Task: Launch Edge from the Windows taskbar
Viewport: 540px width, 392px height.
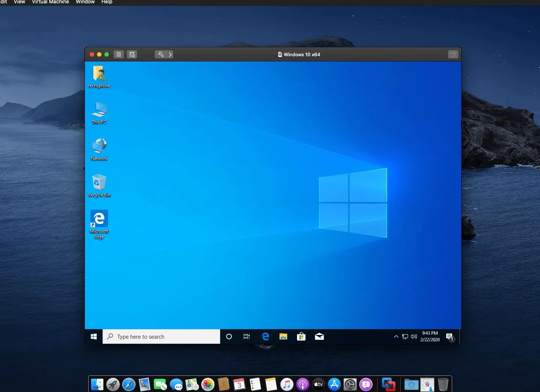Action: point(265,336)
